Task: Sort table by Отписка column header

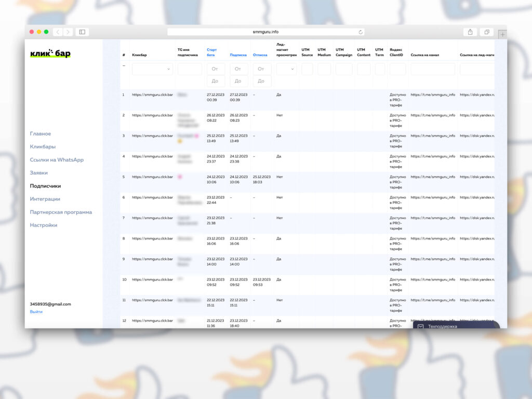Action: 260,55
